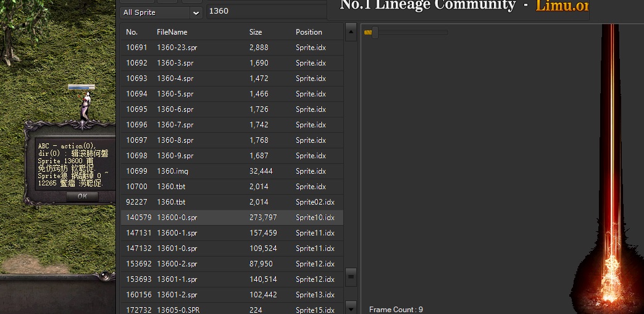The image size is (644, 314).
Task: Click the Frame Count : 9 label
Action: [396, 310]
